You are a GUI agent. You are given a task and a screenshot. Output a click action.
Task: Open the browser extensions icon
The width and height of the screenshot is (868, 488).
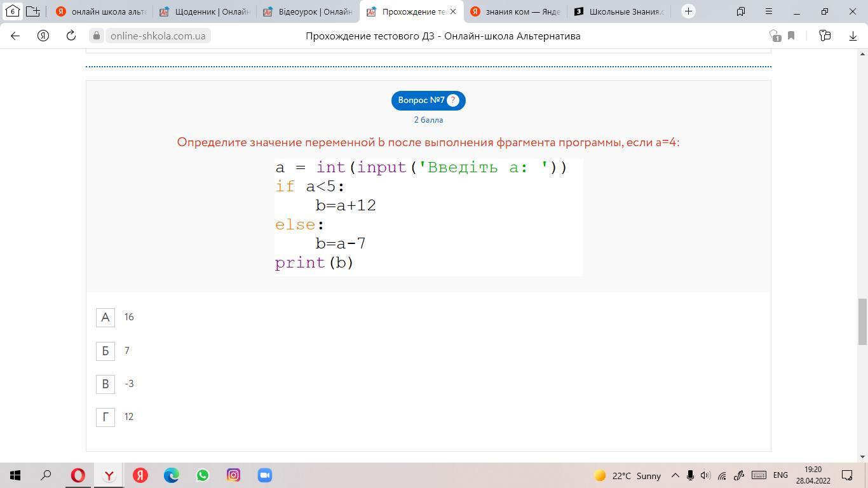pyautogui.click(x=825, y=36)
